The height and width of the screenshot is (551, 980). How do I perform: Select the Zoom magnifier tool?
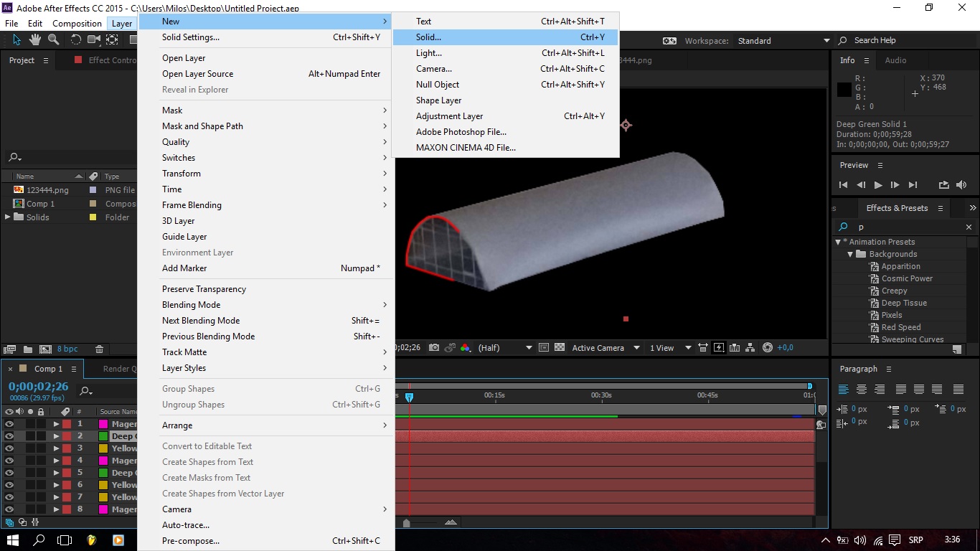[x=55, y=39]
